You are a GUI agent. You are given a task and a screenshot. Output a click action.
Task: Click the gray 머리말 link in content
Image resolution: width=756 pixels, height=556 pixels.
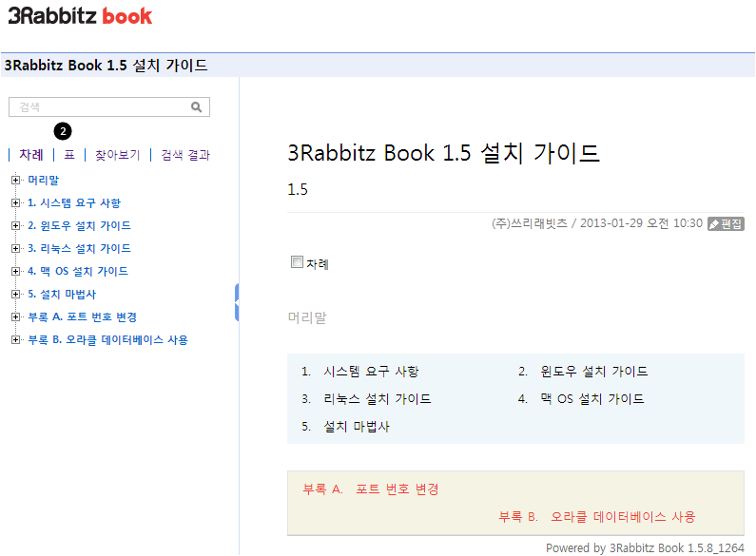[x=307, y=317]
